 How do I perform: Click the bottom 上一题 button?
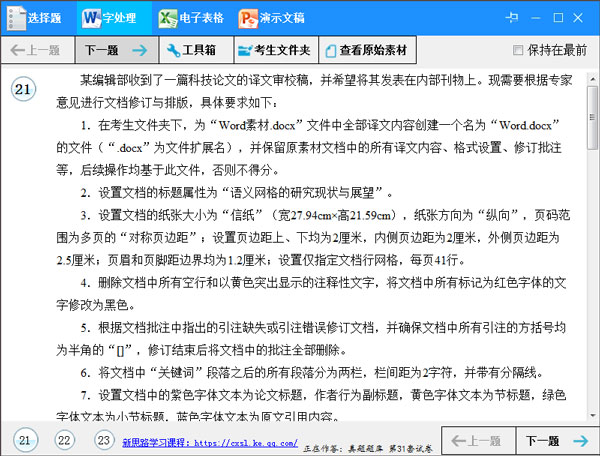point(478,441)
